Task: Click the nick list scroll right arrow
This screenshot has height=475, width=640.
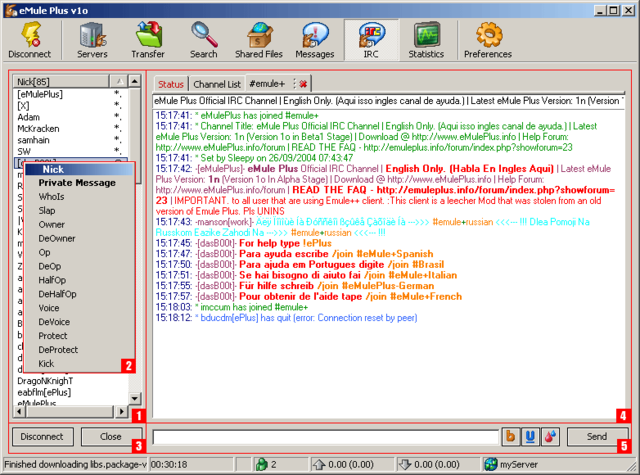Action: coord(121,411)
